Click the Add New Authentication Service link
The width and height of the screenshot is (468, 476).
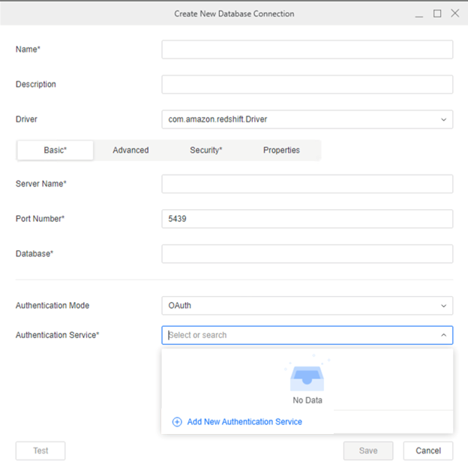point(244,422)
